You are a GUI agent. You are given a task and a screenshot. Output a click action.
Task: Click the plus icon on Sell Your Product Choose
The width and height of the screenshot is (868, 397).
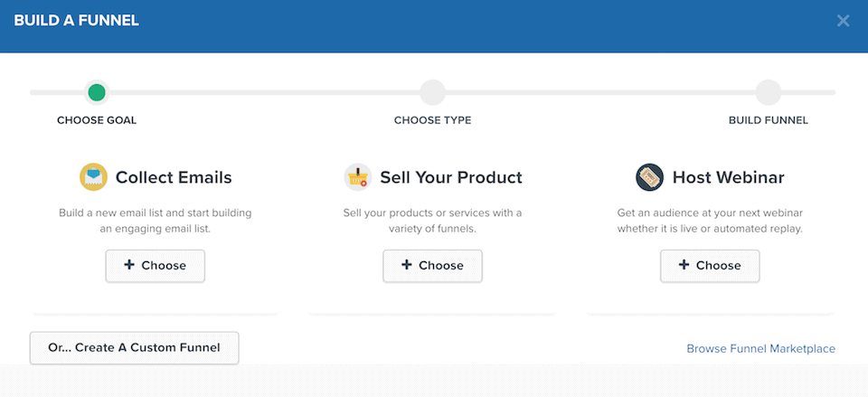pos(406,265)
